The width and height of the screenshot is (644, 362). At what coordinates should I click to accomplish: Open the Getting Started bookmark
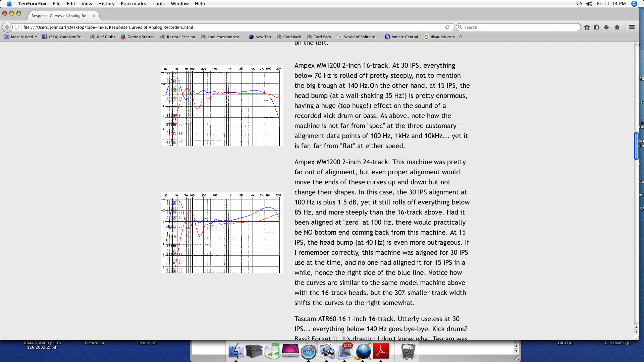coord(138,37)
